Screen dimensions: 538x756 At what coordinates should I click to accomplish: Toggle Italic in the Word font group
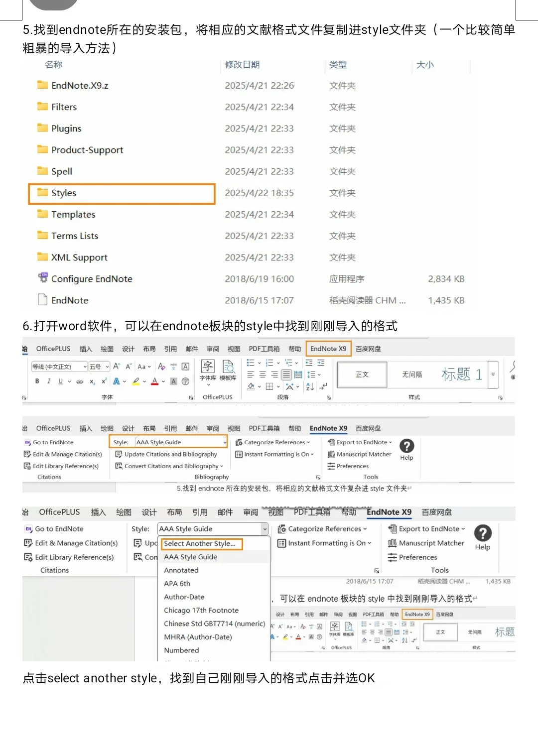(x=48, y=381)
